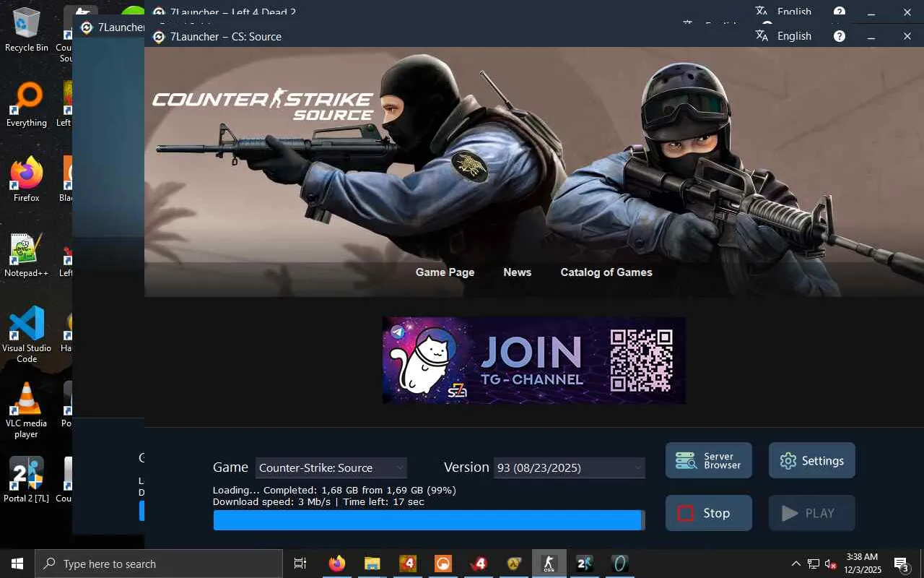924x578 pixels.
Task: Click the Windows search box
Action: [x=159, y=564]
